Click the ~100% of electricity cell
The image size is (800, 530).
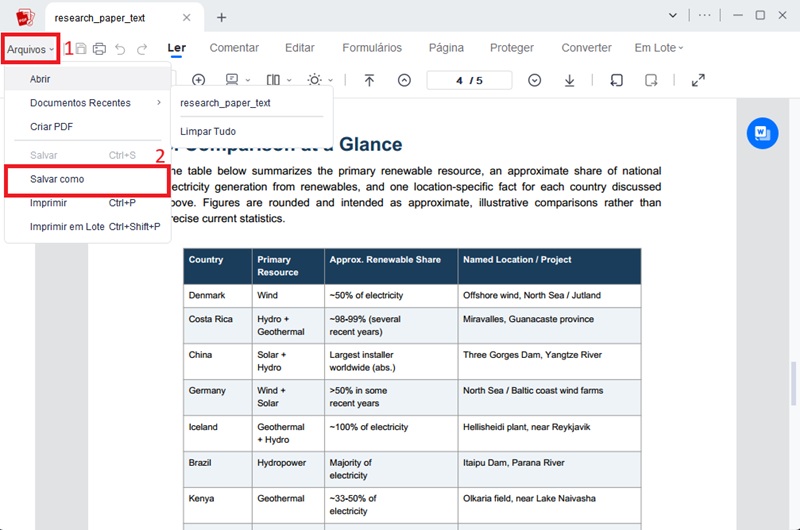(x=391, y=433)
